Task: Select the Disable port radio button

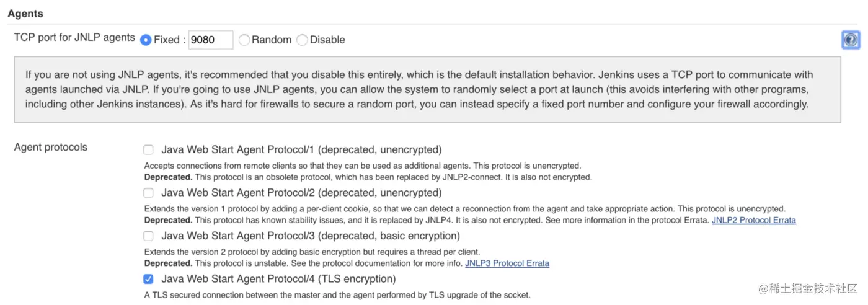Action: tap(302, 40)
